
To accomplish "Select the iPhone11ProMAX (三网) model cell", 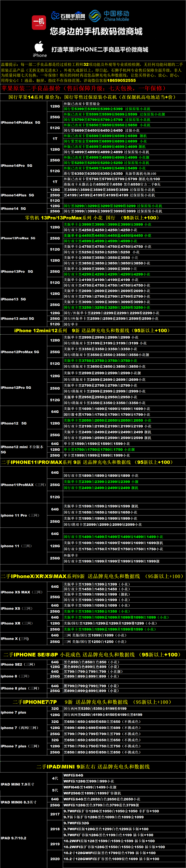I will click(23, 485).
